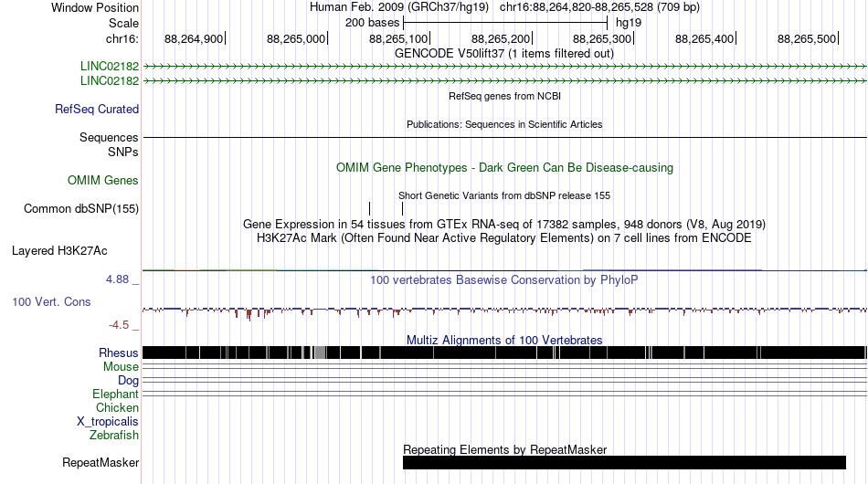The width and height of the screenshot is (868, 484).
Task: Open H3K27Ac Mark ENCODE track title
Action: point(504,237)
